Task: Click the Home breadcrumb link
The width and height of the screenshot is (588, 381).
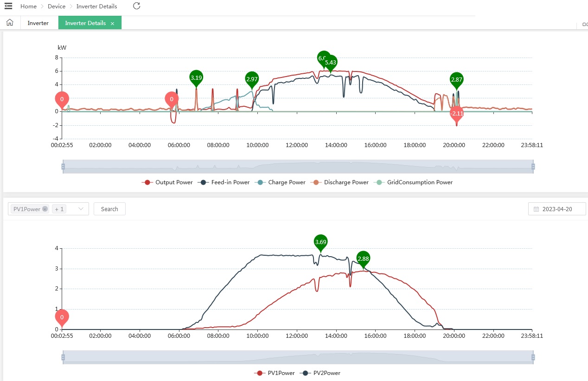Action: [x=29, y=6]
